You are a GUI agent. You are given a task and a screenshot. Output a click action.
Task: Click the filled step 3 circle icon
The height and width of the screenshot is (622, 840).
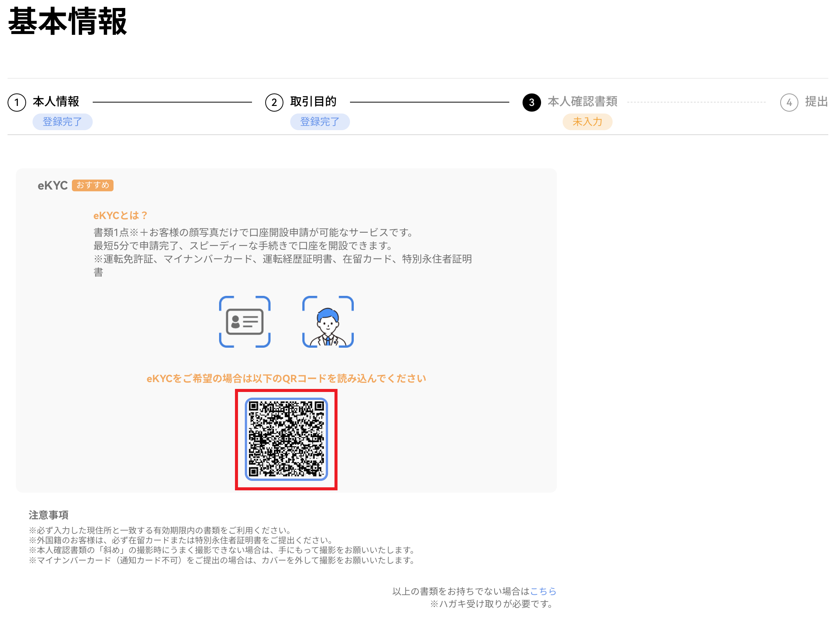(532, 103)
